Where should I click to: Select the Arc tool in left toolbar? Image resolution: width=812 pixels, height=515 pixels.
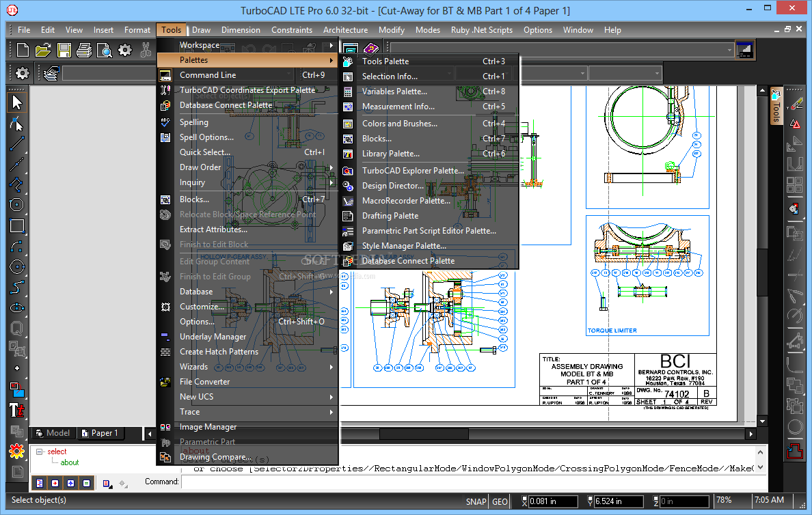16,247
